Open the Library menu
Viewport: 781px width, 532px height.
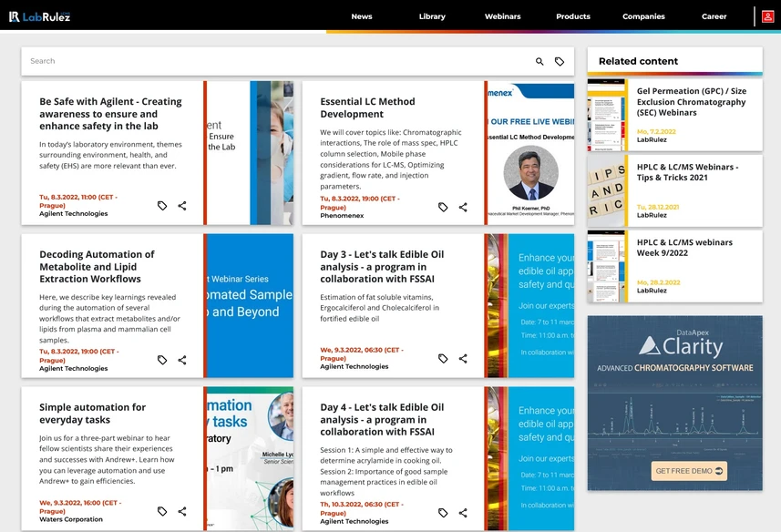pos(432,16)
